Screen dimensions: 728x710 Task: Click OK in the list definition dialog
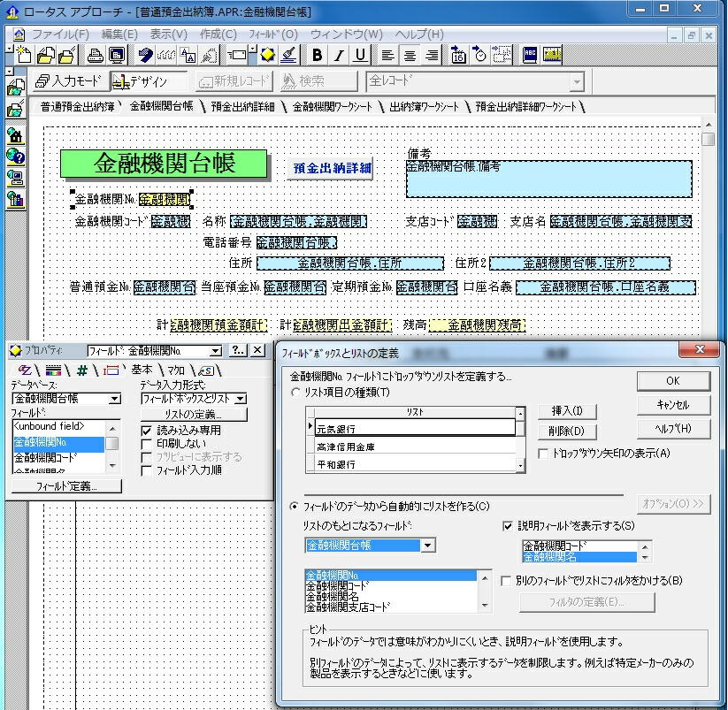(673, 381)
